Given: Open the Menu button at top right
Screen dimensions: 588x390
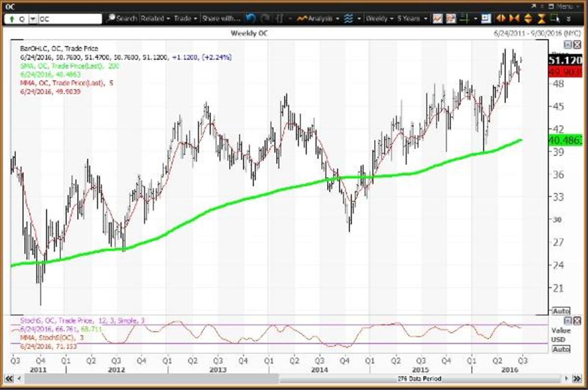Looking at the screenshot, I should click(564, 6).
